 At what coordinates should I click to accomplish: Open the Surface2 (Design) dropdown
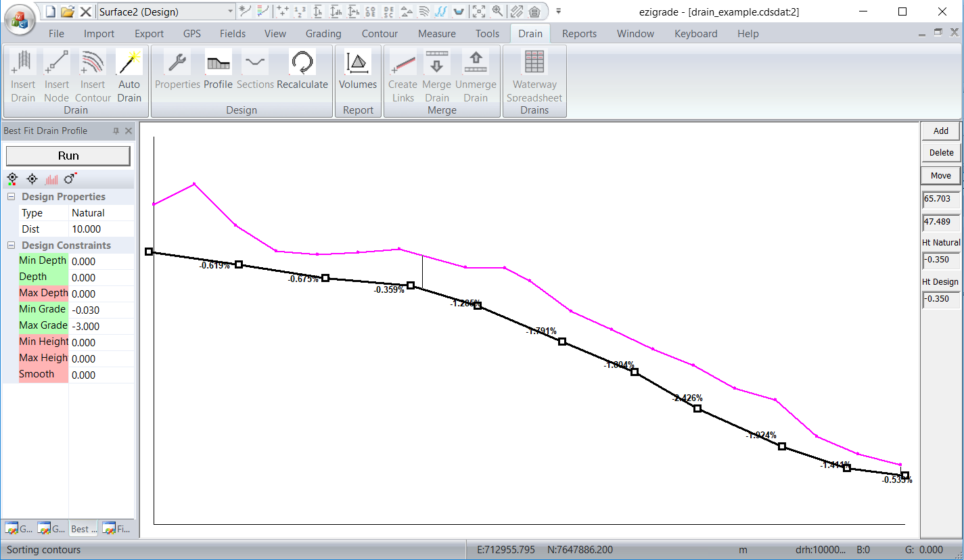click(230, 11)
